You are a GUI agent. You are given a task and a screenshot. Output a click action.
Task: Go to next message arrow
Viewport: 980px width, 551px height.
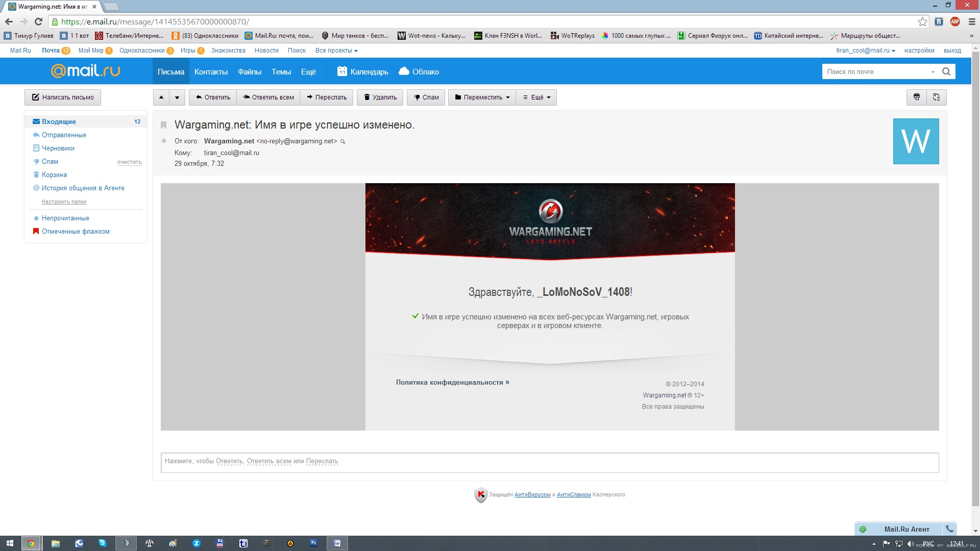click(177, 97)
